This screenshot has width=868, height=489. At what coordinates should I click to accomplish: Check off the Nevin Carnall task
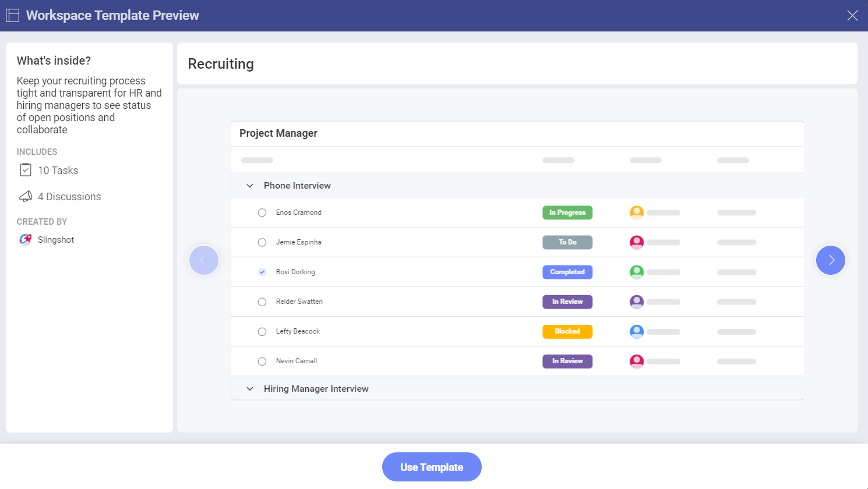[x=262, y=362]
